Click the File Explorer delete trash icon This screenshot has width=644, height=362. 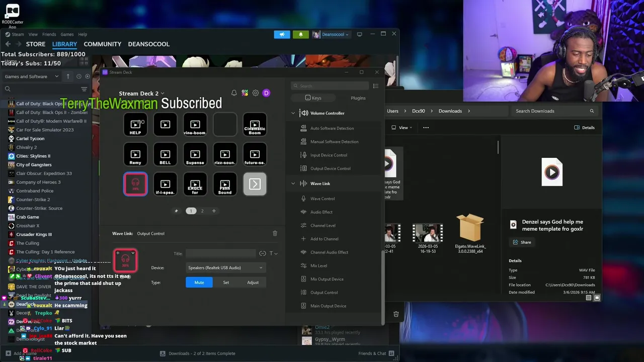tap(396, 314)
